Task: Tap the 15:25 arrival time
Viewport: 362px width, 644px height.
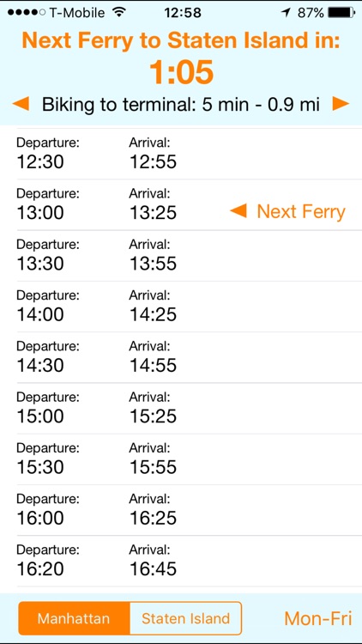Action: [x=153, y=416]
